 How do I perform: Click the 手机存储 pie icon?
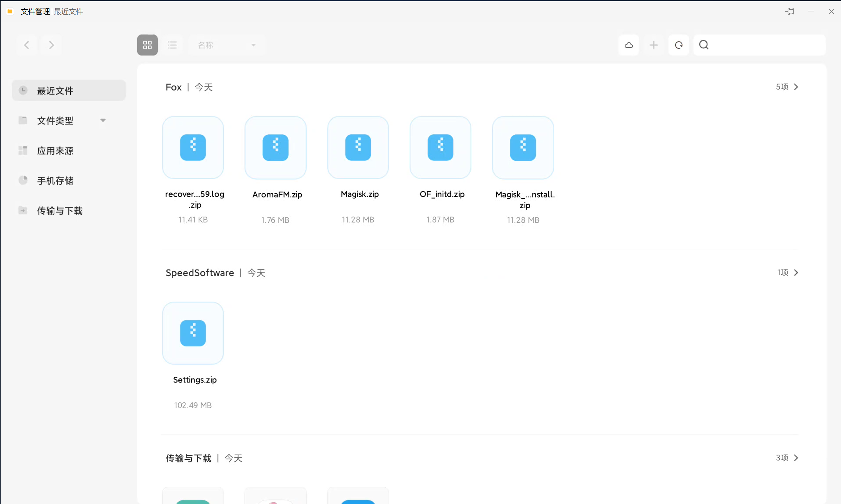pyautogui.click(x=23, y=180)
